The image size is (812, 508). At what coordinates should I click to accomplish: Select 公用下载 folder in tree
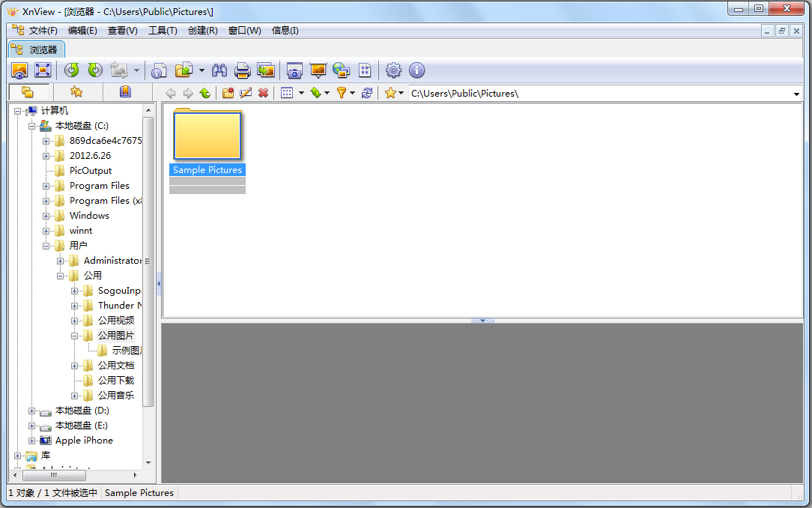coord(116,381)
